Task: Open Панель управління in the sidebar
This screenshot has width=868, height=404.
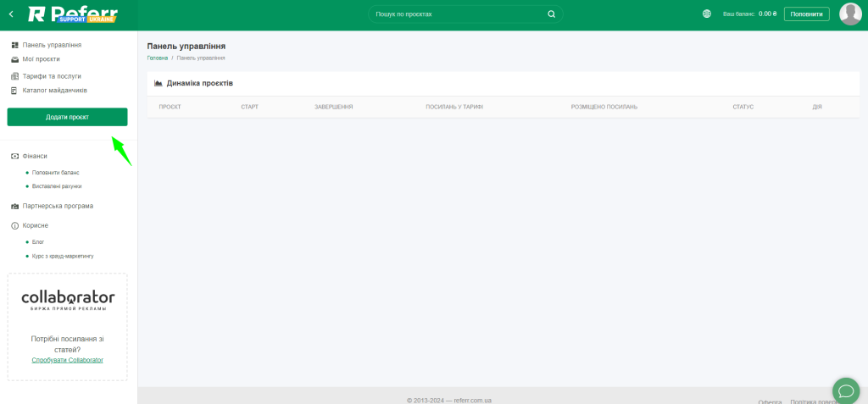Action: [x=52, y=45]
